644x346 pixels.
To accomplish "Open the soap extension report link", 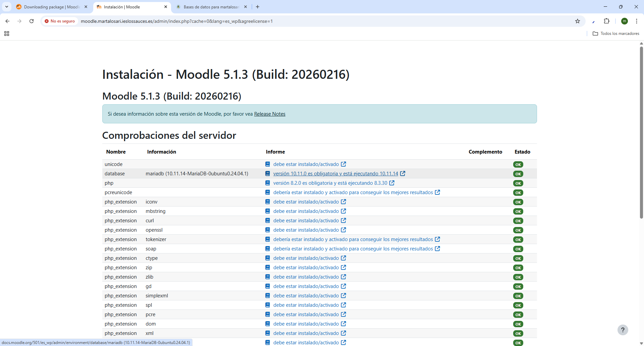I will point(353,249).
